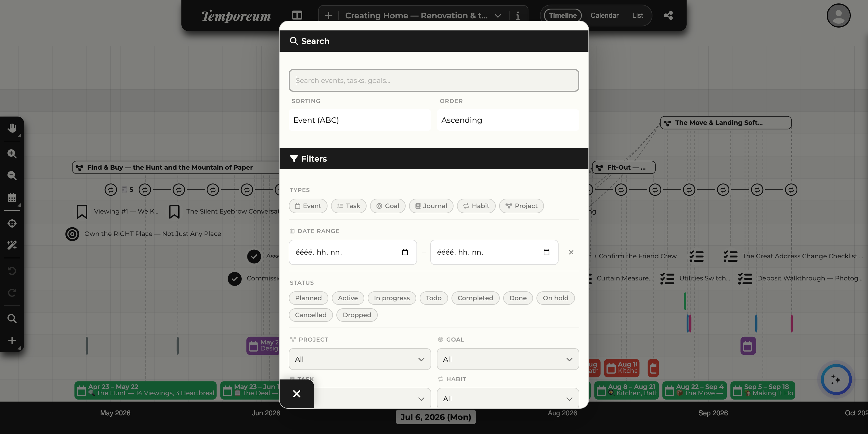This screenshot has height=434, width=868.
Task: Toggle the Project type filter
Action: [521, 206]
